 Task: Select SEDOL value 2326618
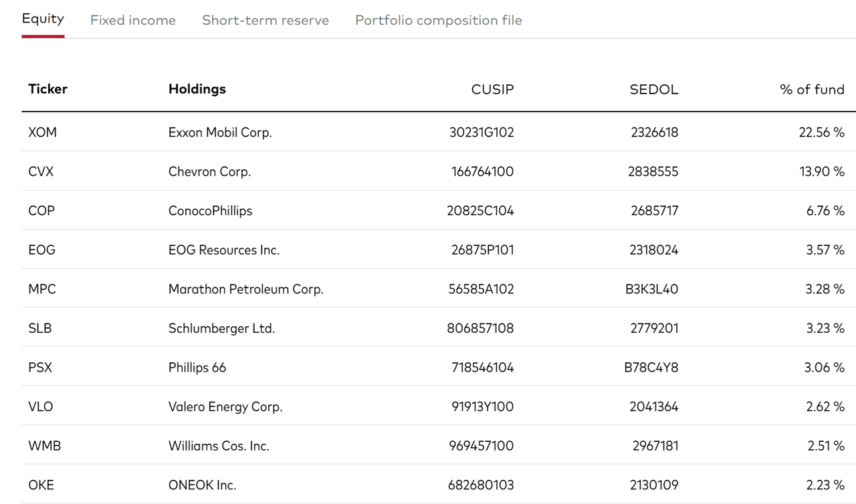(x=655, y=132)
